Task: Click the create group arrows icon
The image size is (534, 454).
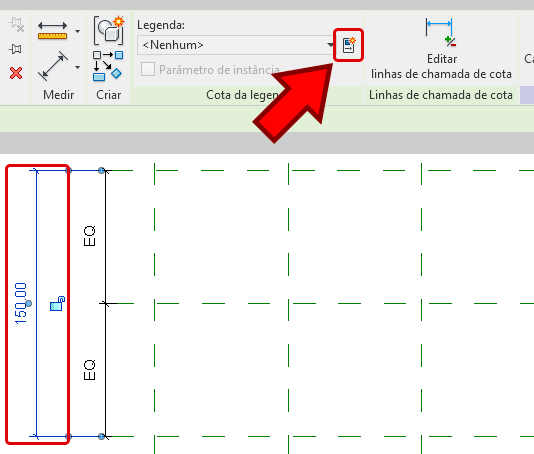Action: pos(108,66)
